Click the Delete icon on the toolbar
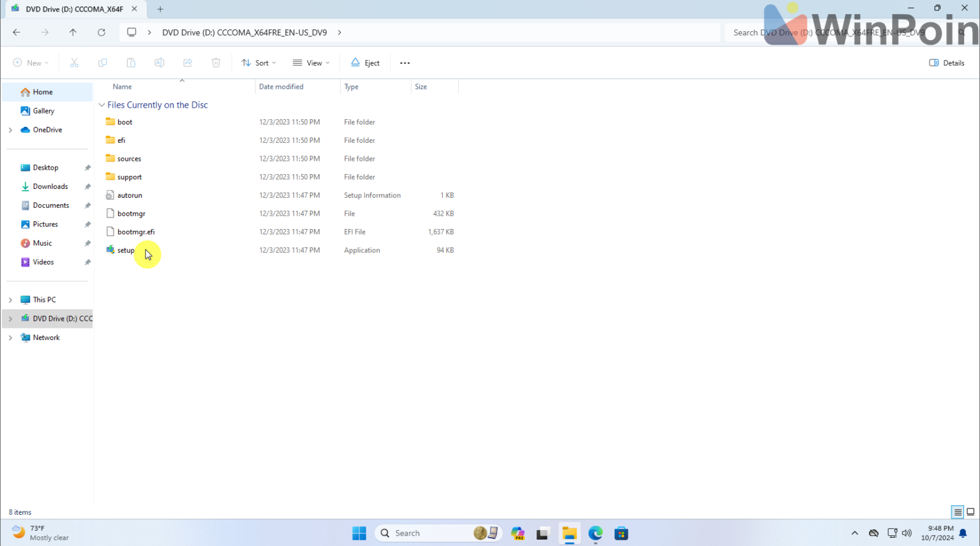The width and height of the screenshot is (980, 546). (216, 63)
